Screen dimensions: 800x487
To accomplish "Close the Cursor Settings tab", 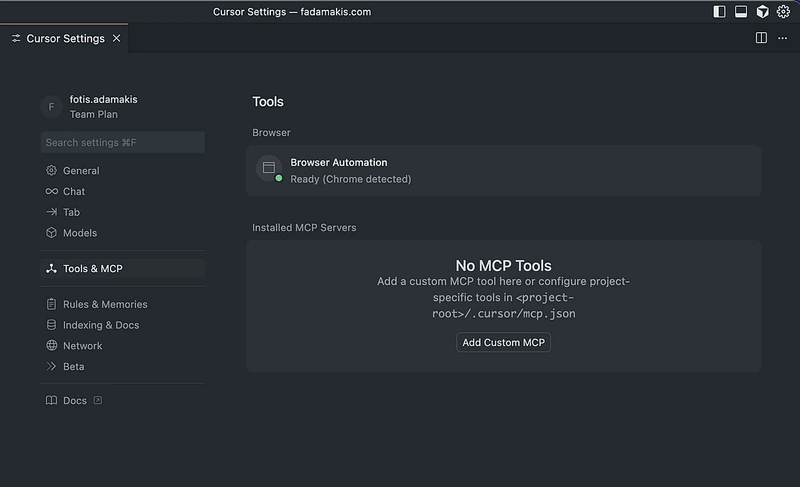I will (116, 38).
